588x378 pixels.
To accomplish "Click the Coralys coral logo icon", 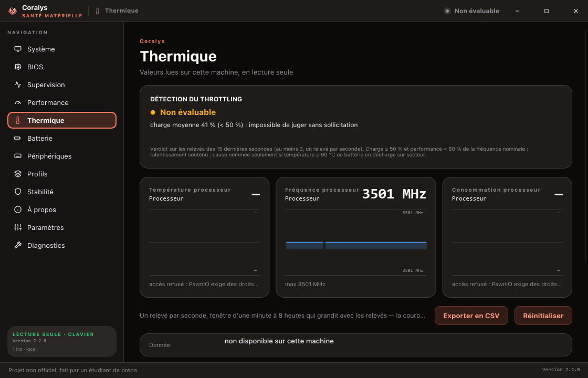I will pos(13,11).
